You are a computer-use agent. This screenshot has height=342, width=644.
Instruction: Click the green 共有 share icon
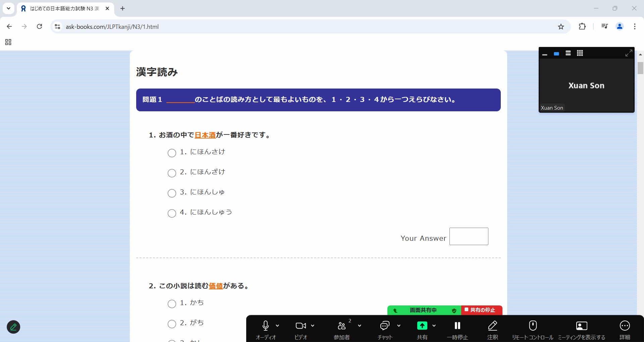point(422,326)
